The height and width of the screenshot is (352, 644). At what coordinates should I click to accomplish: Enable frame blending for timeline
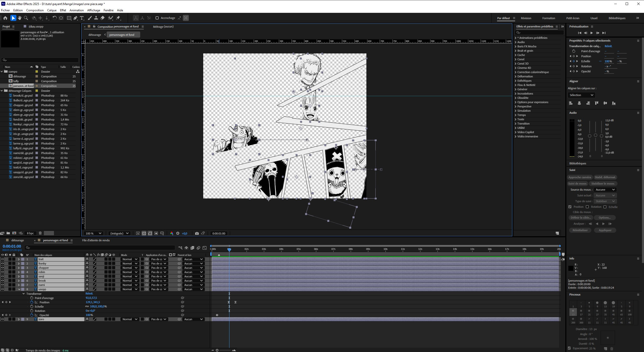[x=192, y=248]
